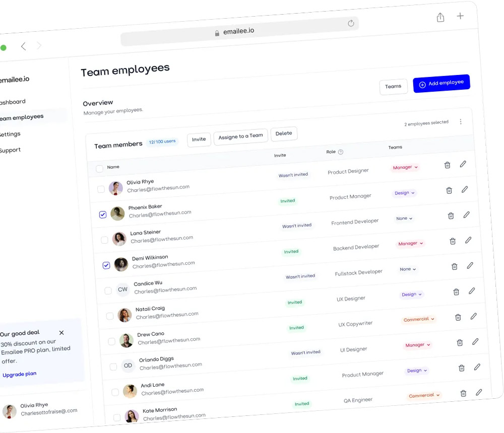This screenshot has width=504, height=433.
Task: Open Drew Cano's Commercial team dropdown
Action: [x=419, y=319]
